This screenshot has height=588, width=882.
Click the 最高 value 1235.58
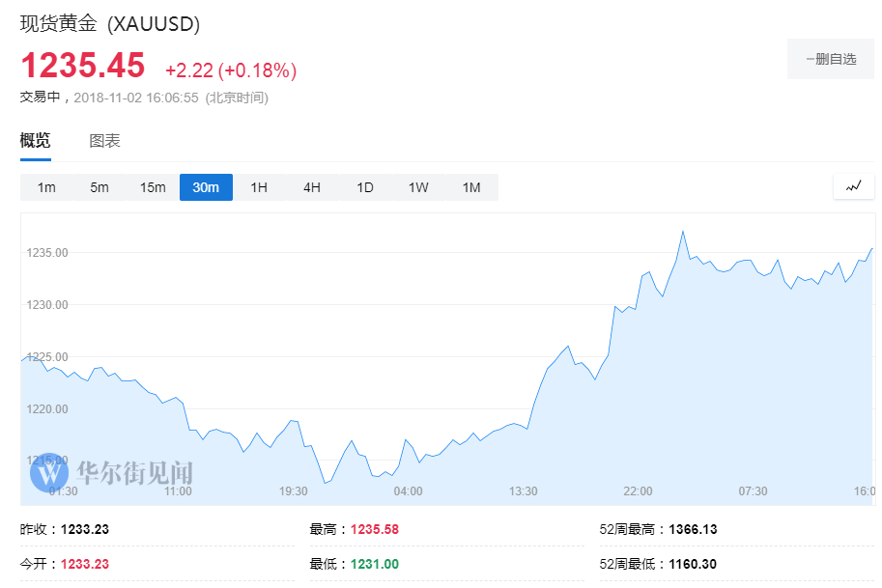click(373, 529)
